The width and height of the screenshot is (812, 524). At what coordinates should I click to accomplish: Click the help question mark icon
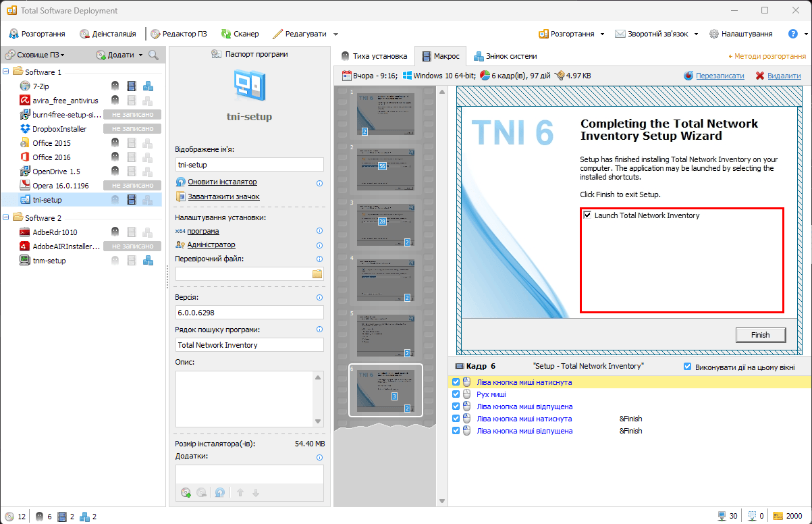click(793, 34)
